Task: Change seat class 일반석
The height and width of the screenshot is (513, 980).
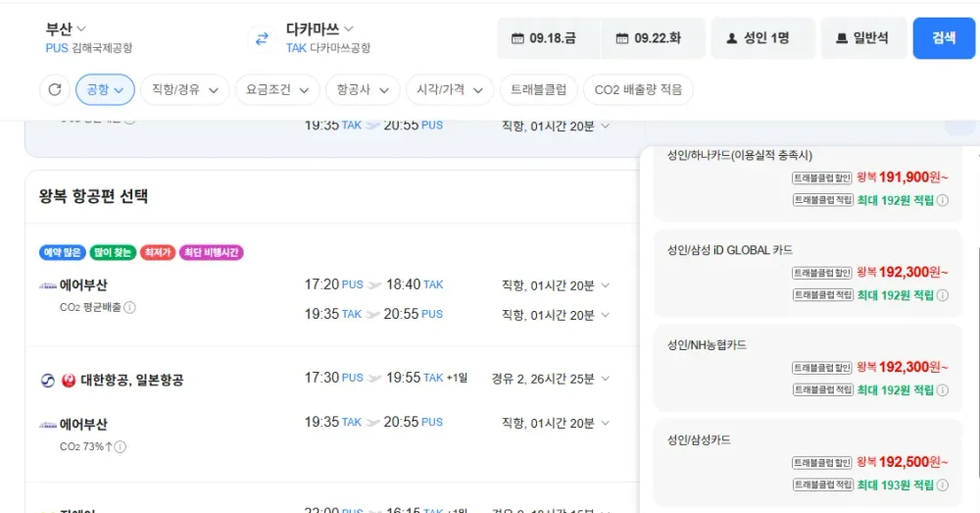Action: coord(863,38)
